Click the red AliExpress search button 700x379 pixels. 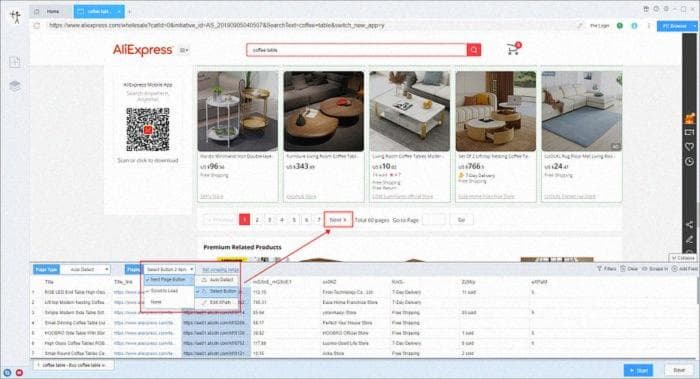click(474, 50)
